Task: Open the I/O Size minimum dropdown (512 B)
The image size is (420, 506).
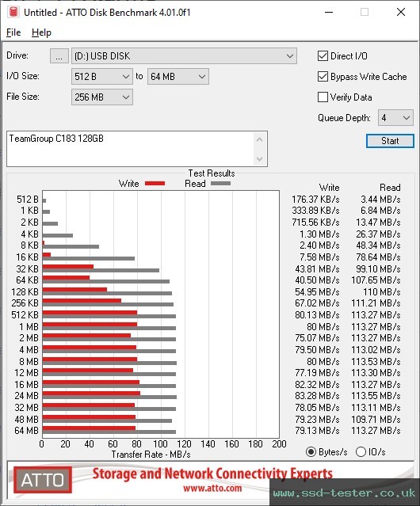Action: click(102, 77)
